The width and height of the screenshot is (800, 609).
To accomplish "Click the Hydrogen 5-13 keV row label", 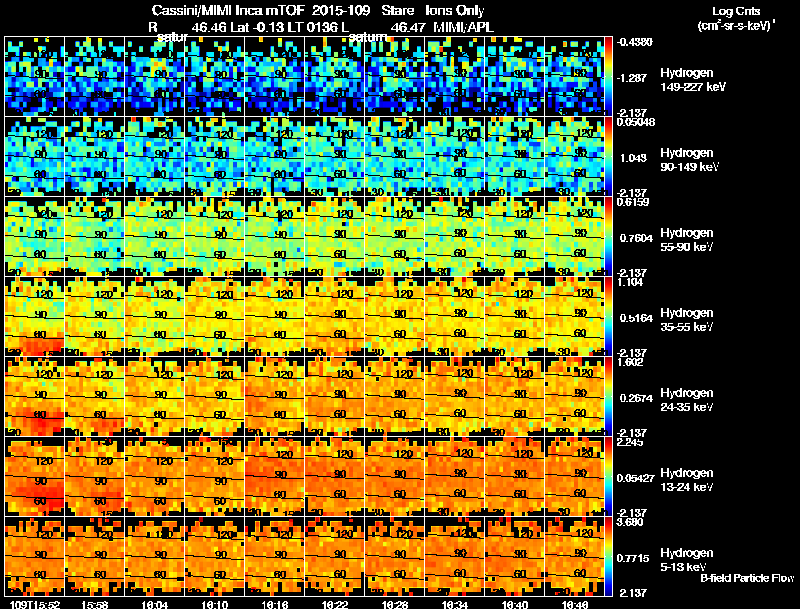I will click(x=687, y=560).
